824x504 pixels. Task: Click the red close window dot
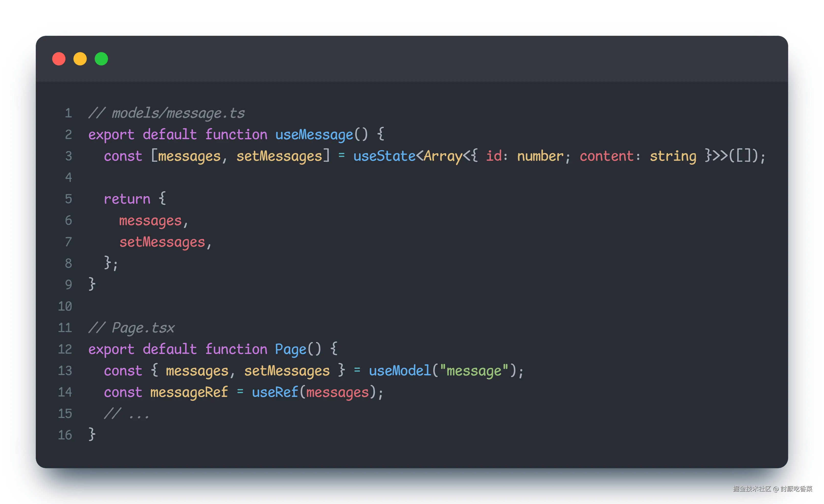click(x=59, y=59)
